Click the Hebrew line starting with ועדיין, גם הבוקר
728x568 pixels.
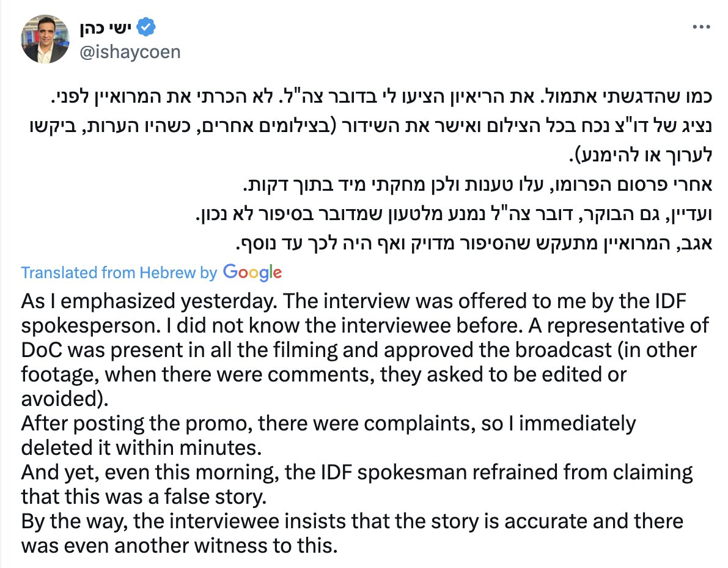coord(463,216)
